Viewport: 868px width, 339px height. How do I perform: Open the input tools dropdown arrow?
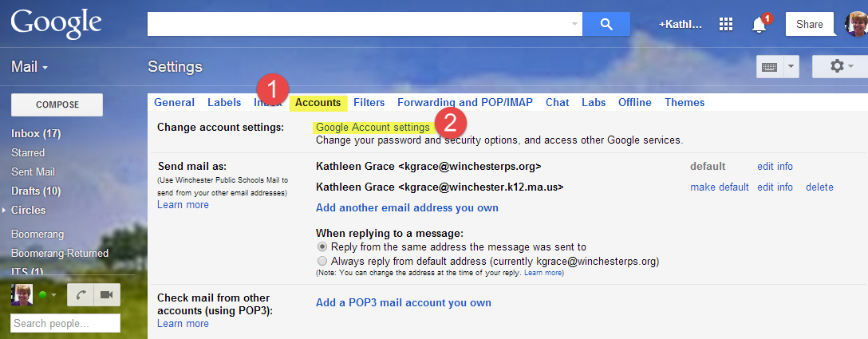791,67
